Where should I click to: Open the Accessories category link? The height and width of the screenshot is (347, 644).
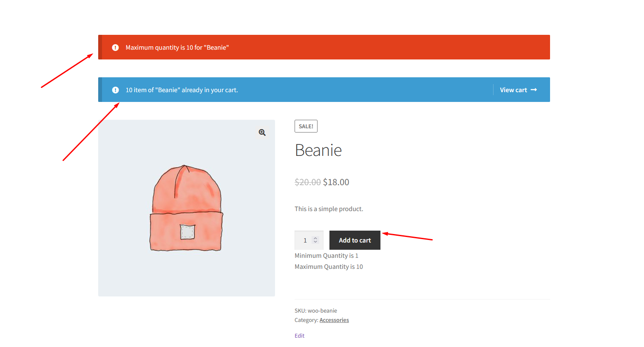click(334, 320)
